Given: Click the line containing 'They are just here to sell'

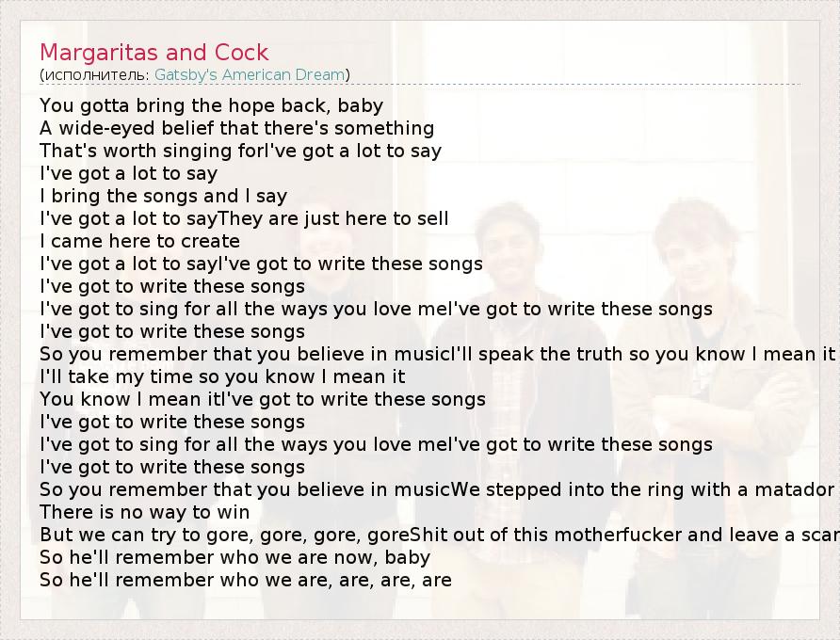Looking at the screenshot, I should tap(244, 218).
